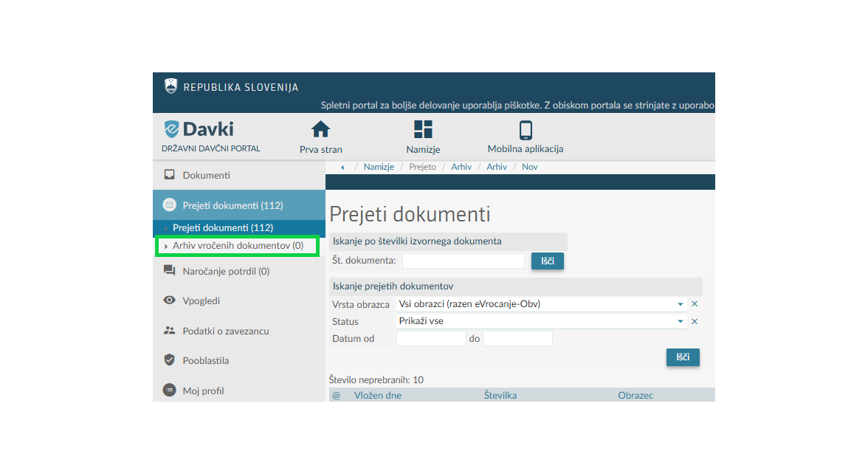
Task: Click the Republika Slovenija coat of arms icon
Action: (171, 86)
